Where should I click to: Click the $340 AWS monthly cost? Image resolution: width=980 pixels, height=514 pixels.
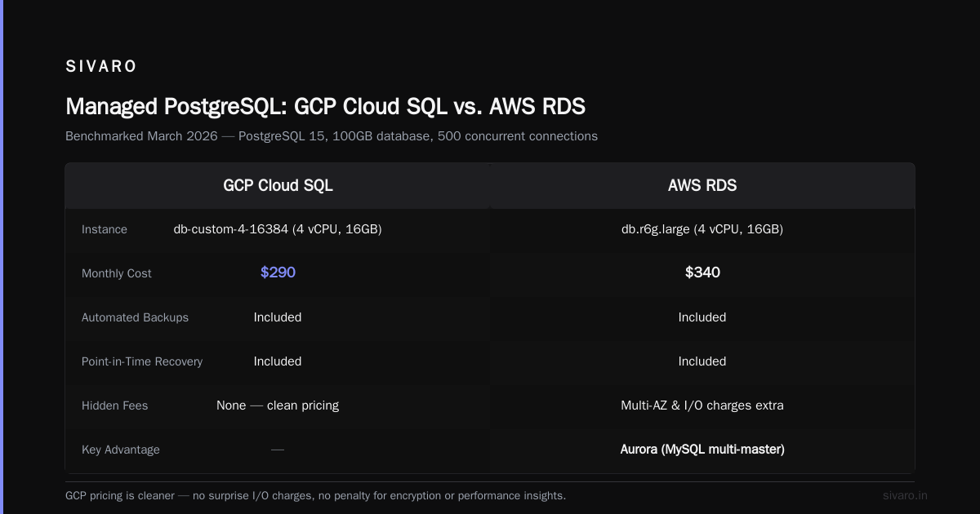click(x=702, y=273)
